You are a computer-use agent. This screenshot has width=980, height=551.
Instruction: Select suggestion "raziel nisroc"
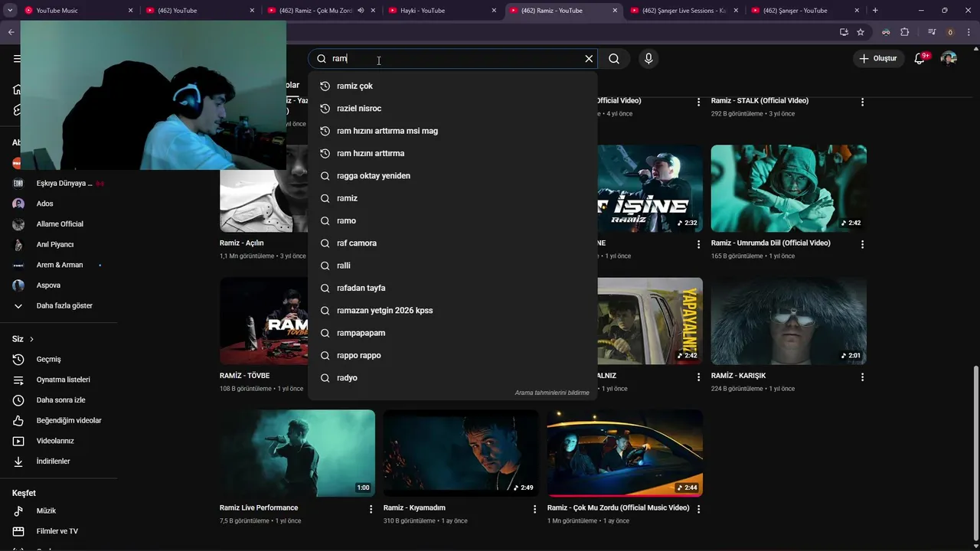point(452,109)
